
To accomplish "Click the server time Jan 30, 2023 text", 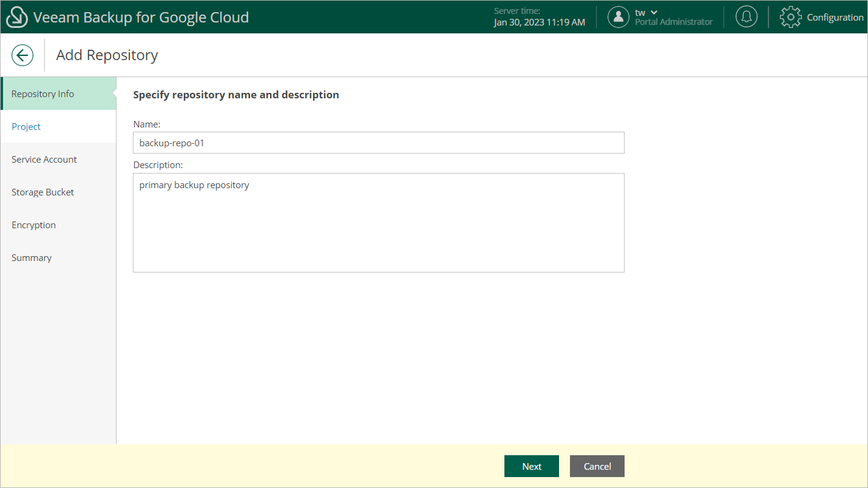I will pos(540,22).
